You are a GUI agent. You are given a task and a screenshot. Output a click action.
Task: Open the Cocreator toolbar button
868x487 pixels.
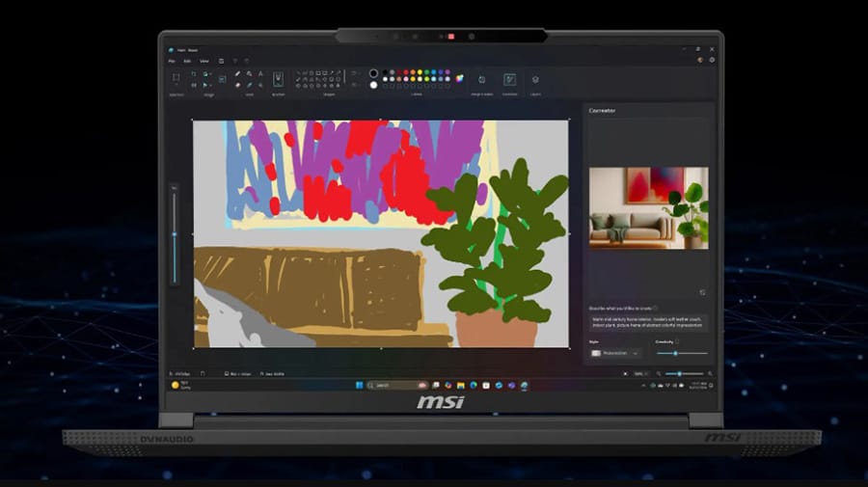tap(509, 80)
